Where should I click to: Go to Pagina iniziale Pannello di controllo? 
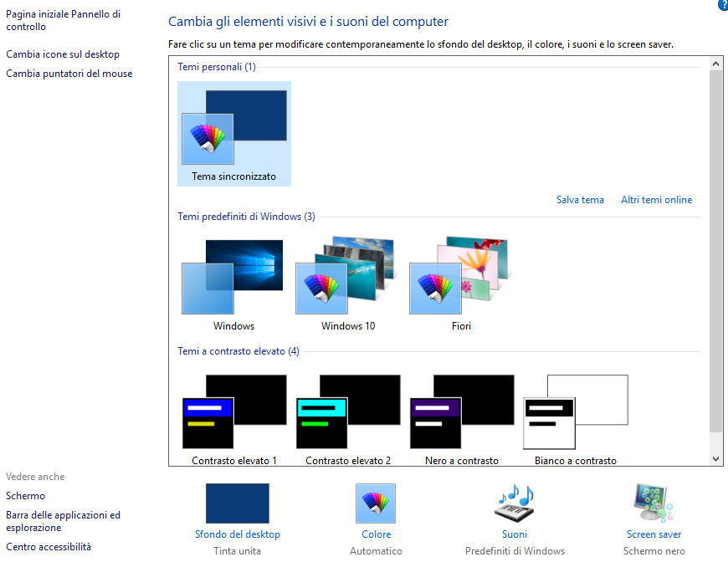click(x=63, y=20)
